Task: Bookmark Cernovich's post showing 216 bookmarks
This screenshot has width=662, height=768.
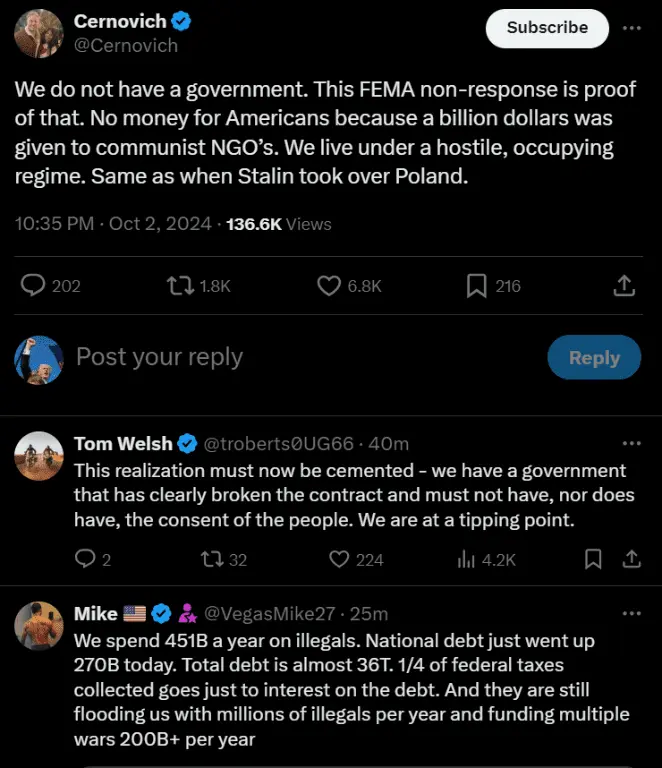Action: pyautogui.click(x=477, y=286)
